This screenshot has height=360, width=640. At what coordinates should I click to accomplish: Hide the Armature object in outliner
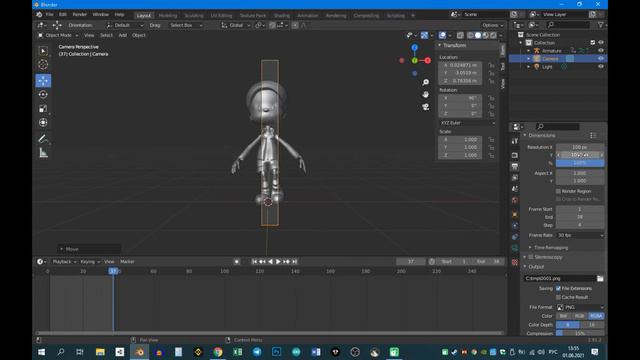click(x=601, y=51)
